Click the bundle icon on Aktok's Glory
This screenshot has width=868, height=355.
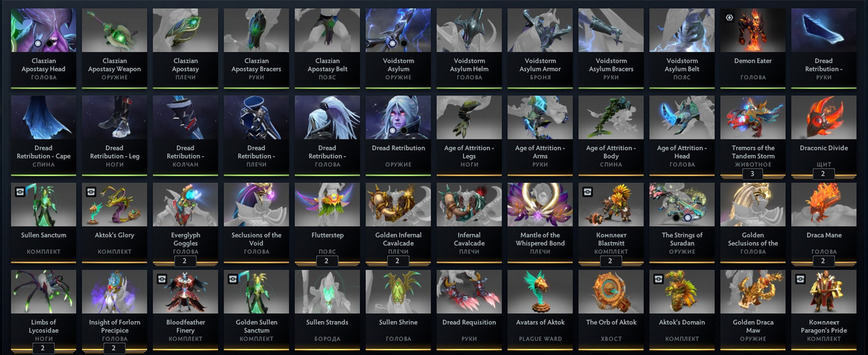click(91, 192)
